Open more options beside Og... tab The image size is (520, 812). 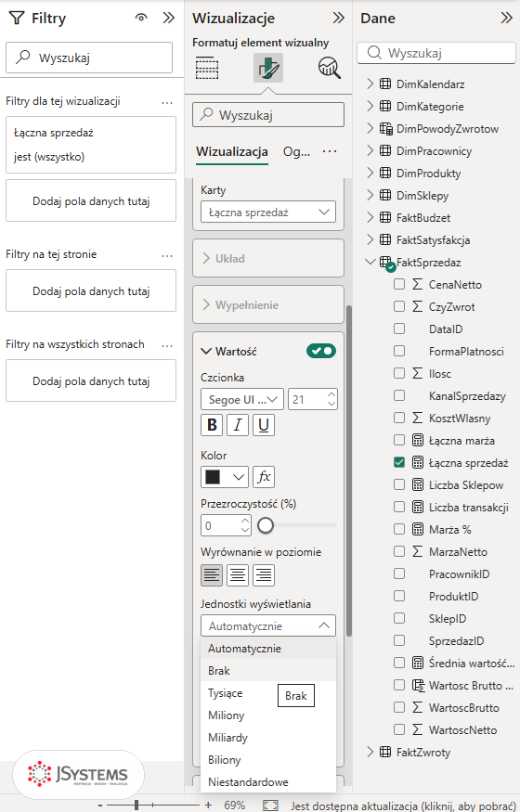[330, 152]
